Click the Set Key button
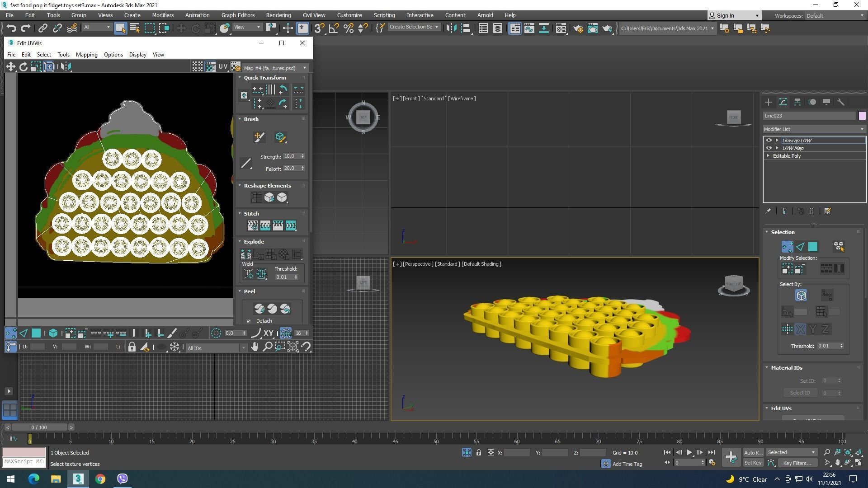Viewport: 868px width, 488px height. [x=753, y=463]
